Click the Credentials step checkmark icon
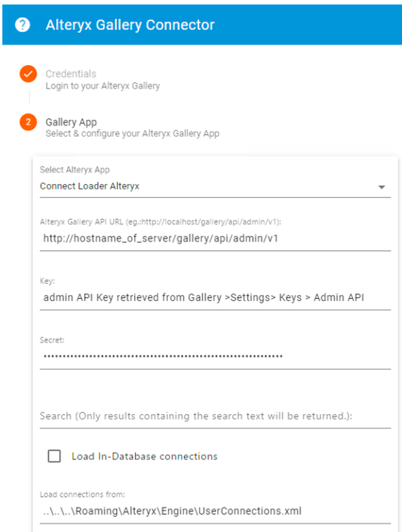 28,74
